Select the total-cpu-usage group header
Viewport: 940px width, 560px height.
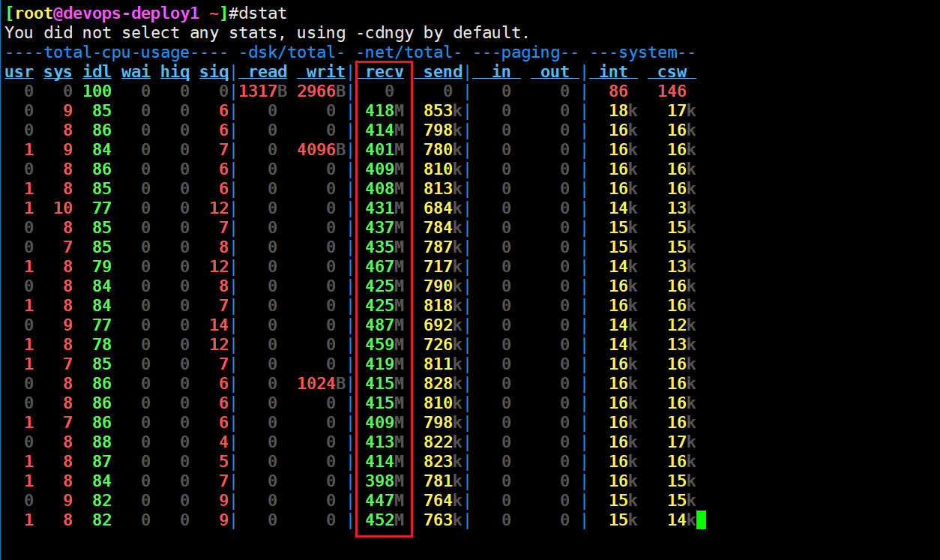point(116,52)
